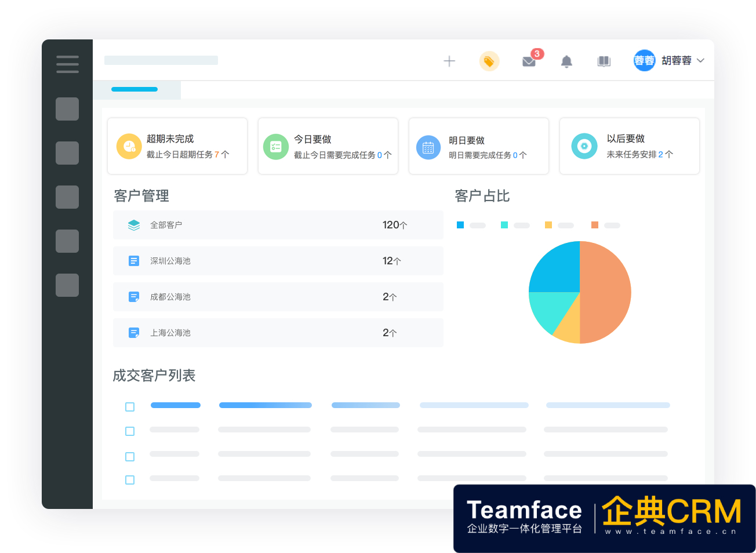The width and height of the screenshot is (756, 553).
Task: Click the 明日要做 calendar icon
Action: pos(428,147)
